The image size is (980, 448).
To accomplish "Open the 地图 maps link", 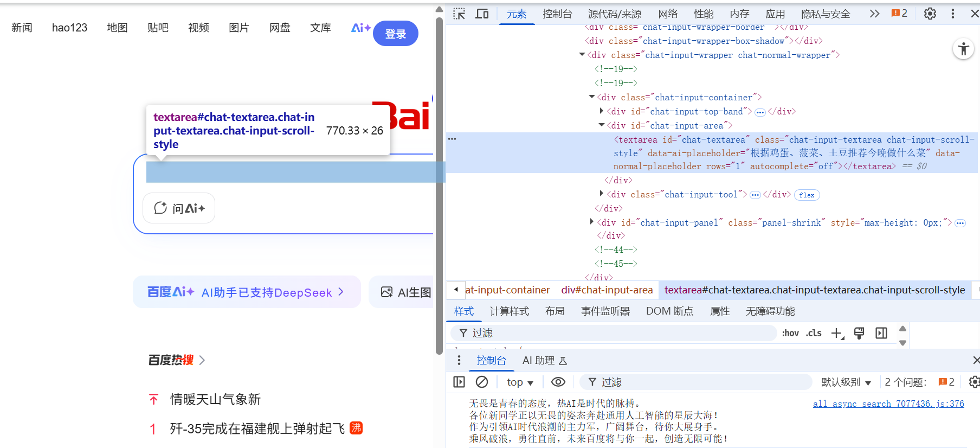I will [117, 28].
